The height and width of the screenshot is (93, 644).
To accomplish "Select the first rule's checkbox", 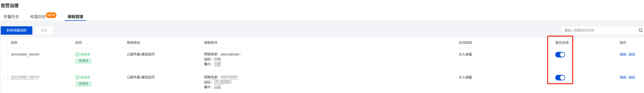I will coord(6,54).
